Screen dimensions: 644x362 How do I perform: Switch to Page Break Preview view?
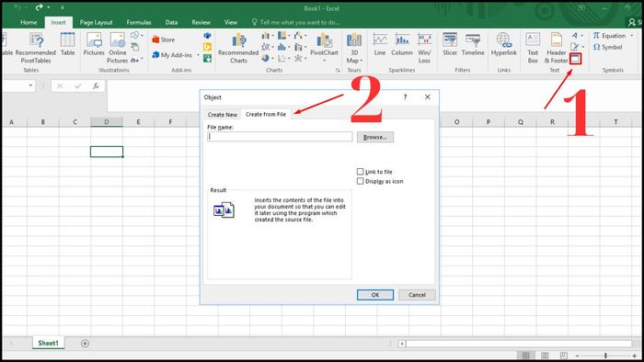coord(563,356)
